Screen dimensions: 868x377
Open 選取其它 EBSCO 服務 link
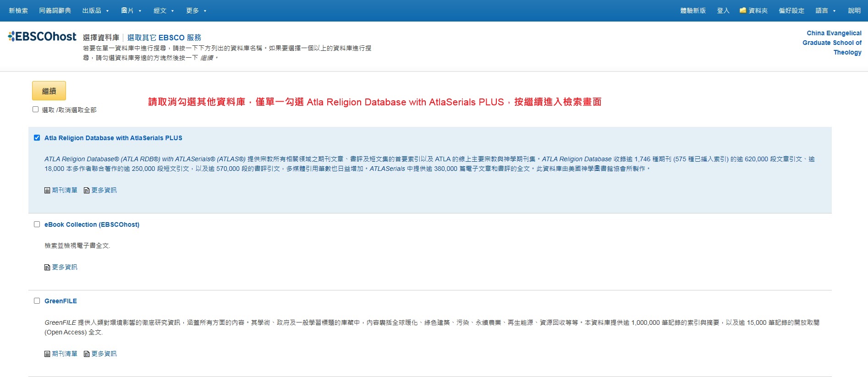pyautogui.click(x=164, y=38)
